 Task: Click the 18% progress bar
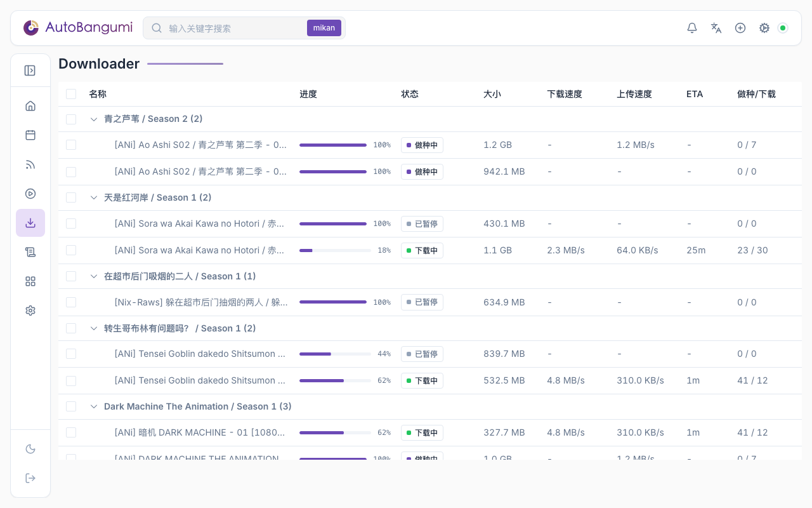tap(335, 250)
